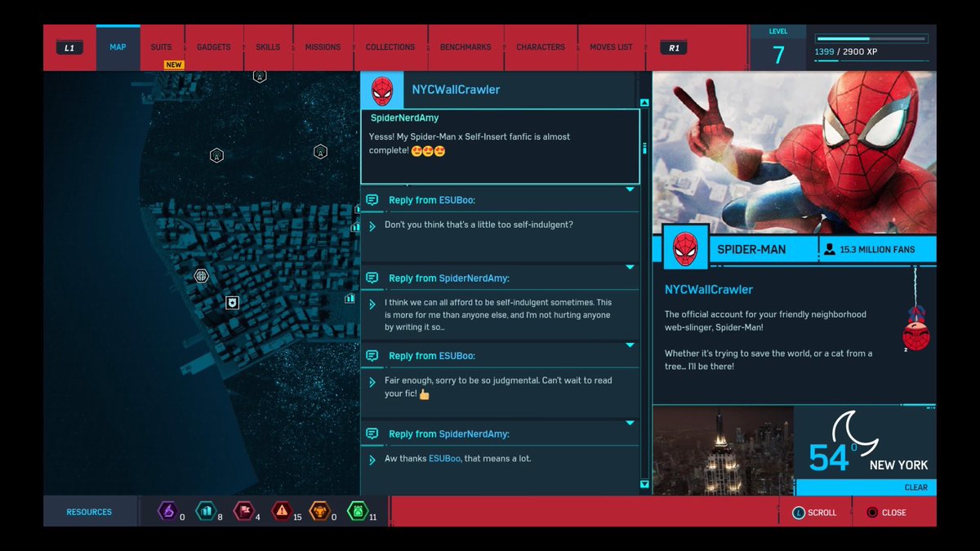This screenshot has height=551, width=980.
Task: Open the SKILLS tab
Action: pyautogui.click(x=268, y=47)
